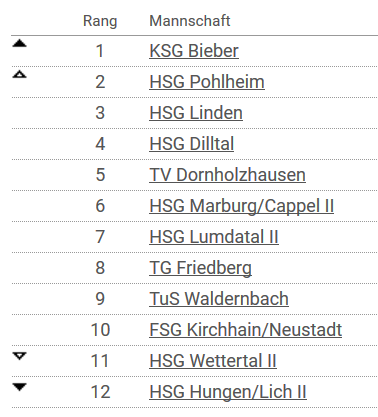Open the HSG Hungen/Lich II team page
The height and width of the screenshot is (417, 378).
click(228, 392)
